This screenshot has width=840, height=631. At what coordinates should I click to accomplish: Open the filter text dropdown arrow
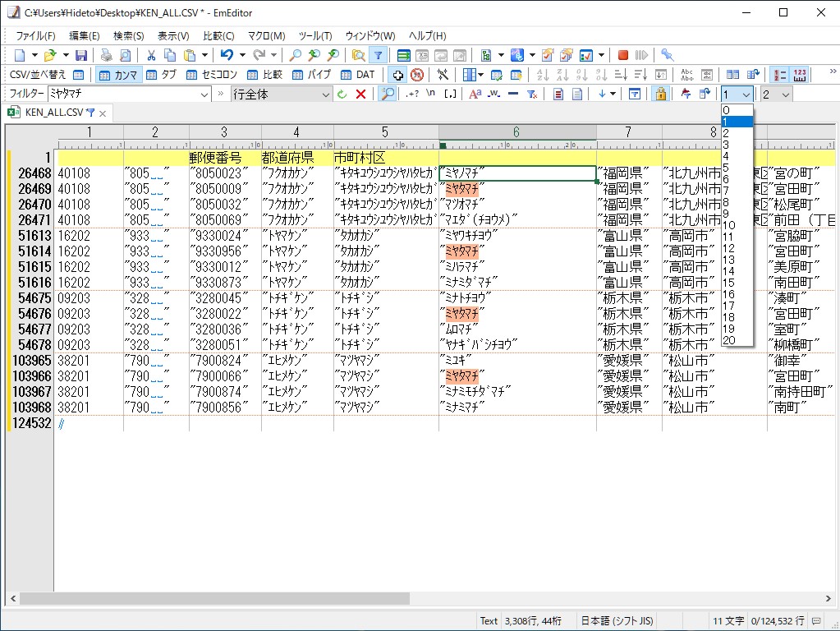click(x=204, y=94)
